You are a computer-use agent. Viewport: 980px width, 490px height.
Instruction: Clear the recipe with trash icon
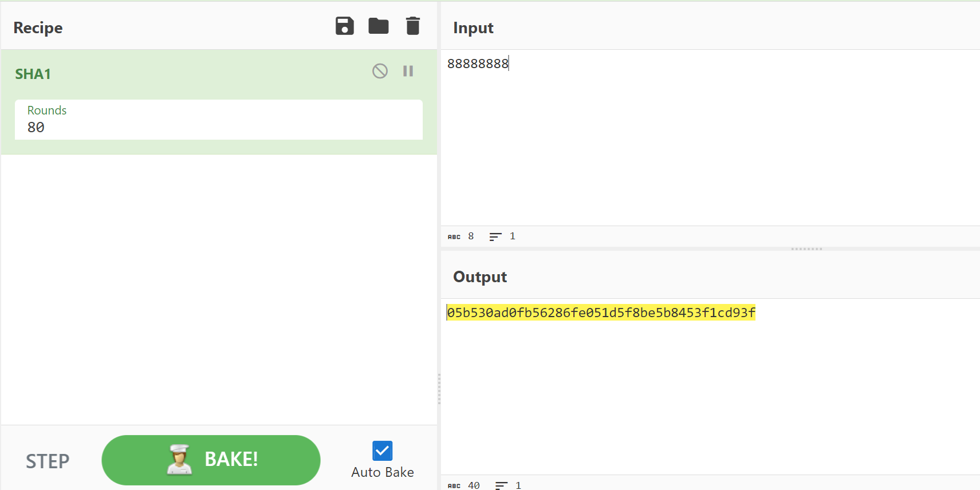click(x=413, y=26)
